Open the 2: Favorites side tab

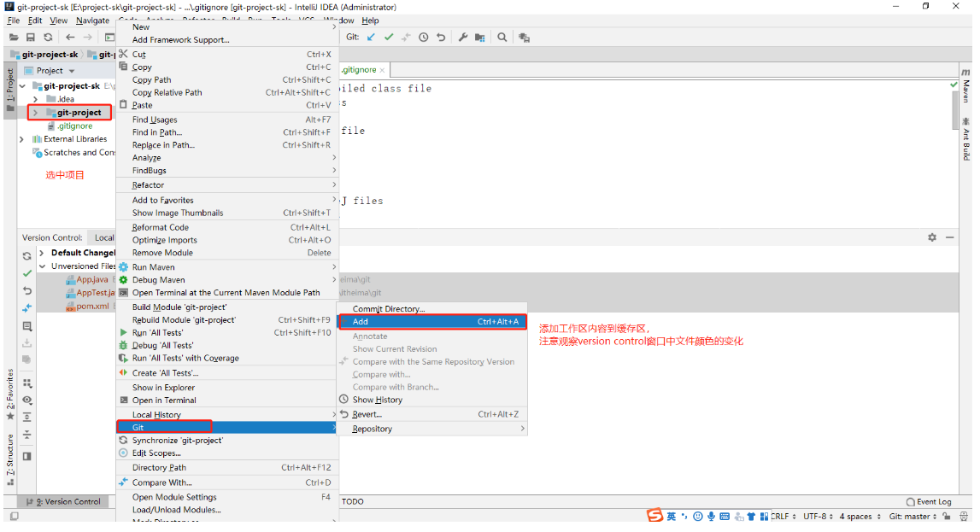coord(10,395)
